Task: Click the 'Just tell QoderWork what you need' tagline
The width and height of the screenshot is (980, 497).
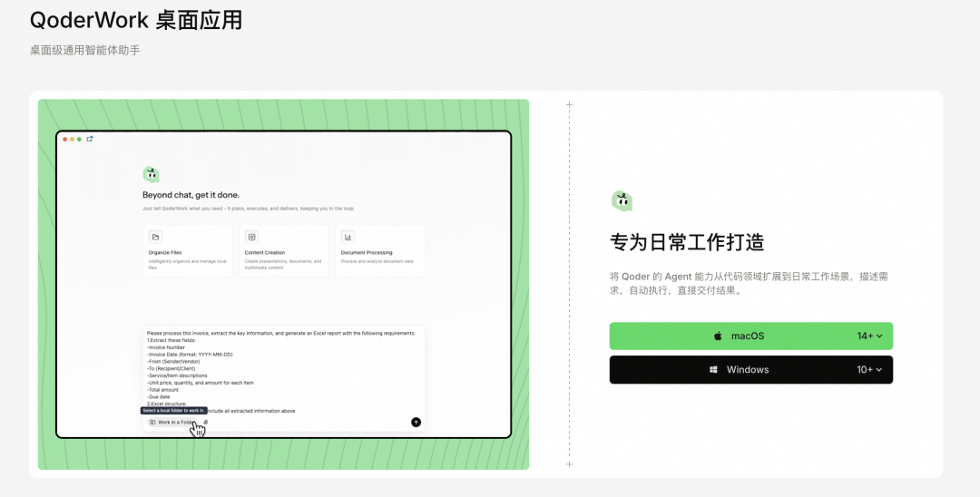Action: [248, 209]
